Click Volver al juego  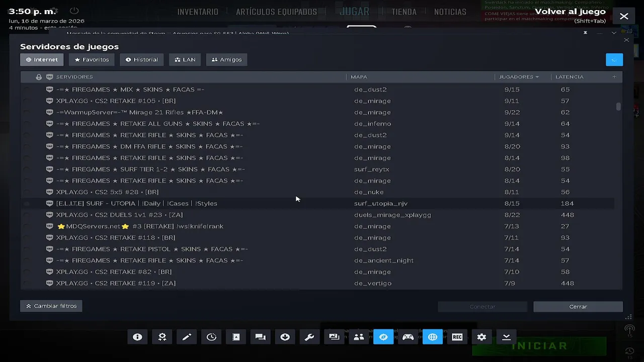(x=570, y=12)
